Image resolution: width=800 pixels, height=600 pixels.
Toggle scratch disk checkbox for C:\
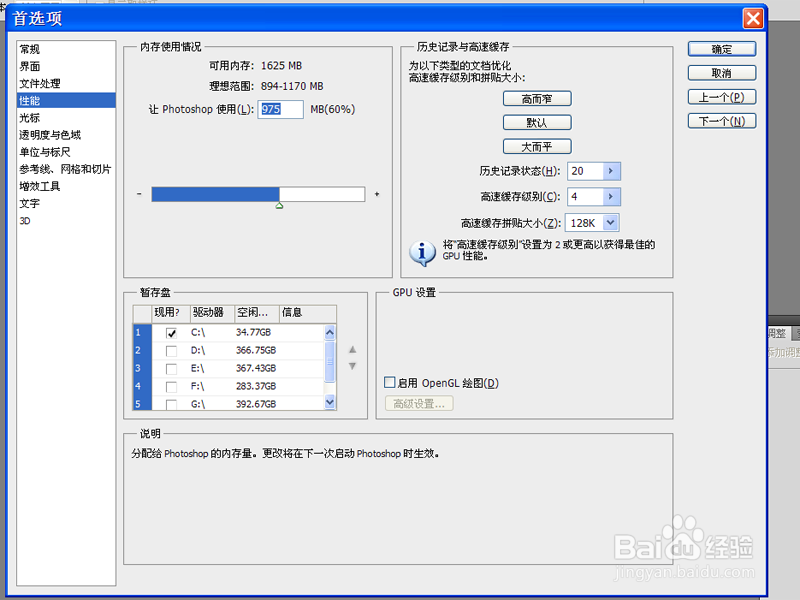(171, 333)
